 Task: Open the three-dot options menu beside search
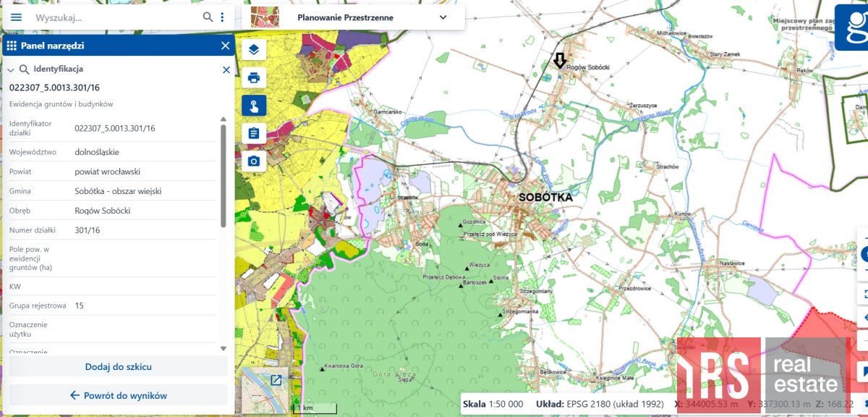point(222,16)
